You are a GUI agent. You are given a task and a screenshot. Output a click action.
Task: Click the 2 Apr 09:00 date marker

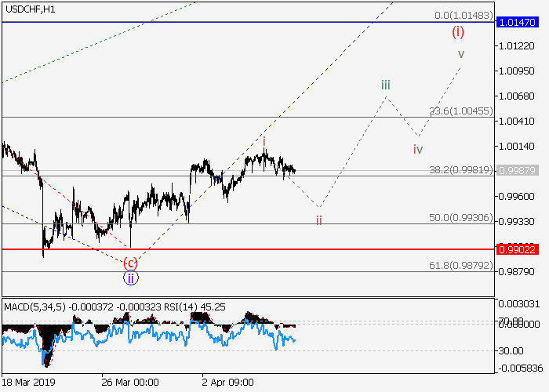point(227,383)
